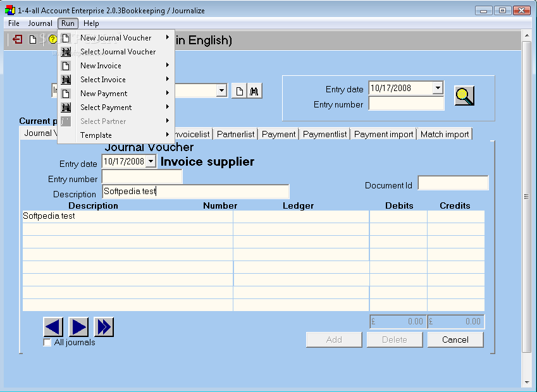Click the application logo in title bar
The height and width of the screenshot is (392, 537).
pos(10,10)
